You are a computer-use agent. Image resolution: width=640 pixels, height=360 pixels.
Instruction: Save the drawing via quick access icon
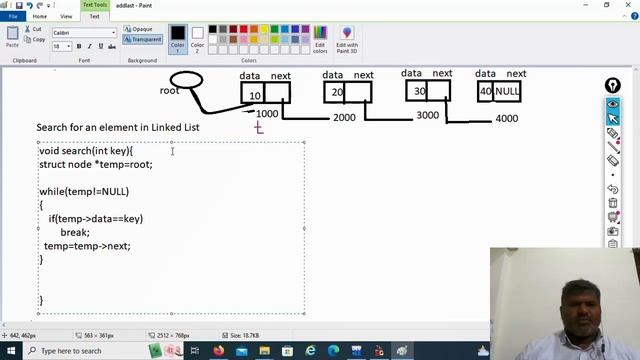click(19, 5)
